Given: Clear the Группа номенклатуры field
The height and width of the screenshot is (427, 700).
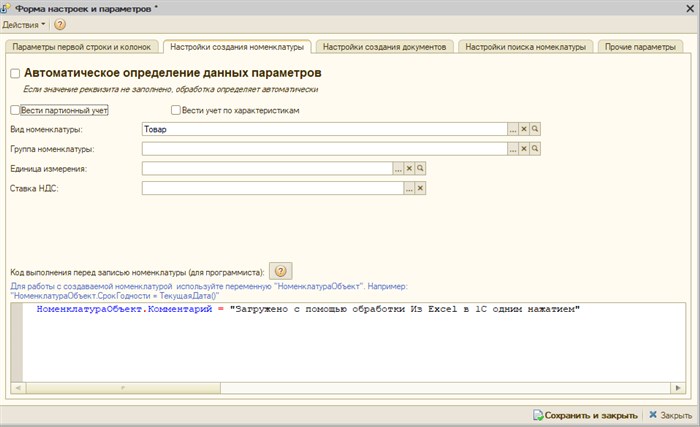Looking at the screenshot, I should 524,149.
